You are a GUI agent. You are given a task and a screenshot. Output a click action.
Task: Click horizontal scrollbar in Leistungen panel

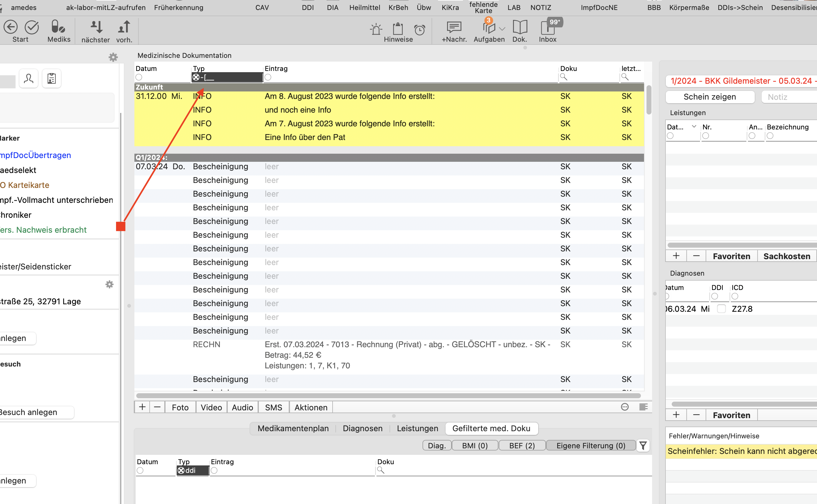point(742,245)
